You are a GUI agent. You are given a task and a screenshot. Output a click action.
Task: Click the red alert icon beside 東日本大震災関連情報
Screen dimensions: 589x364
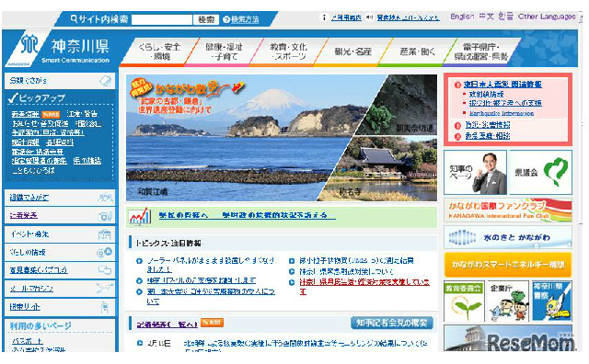coord(457,85)
